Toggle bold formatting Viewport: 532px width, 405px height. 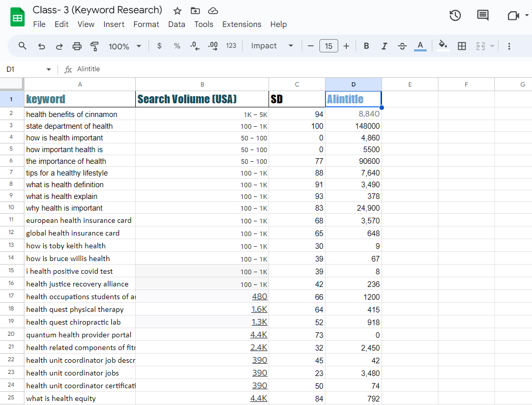pos(366,46)
